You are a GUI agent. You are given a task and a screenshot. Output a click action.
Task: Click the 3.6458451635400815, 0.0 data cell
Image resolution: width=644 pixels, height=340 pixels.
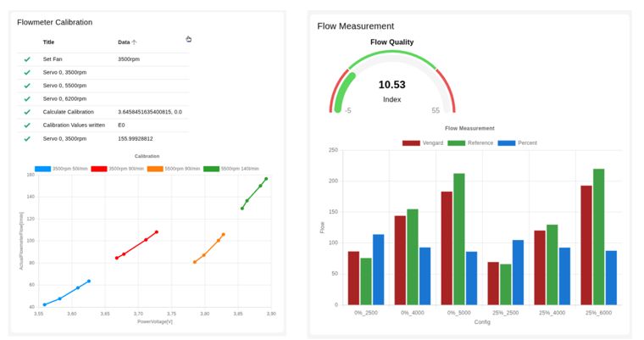(150, 112)
